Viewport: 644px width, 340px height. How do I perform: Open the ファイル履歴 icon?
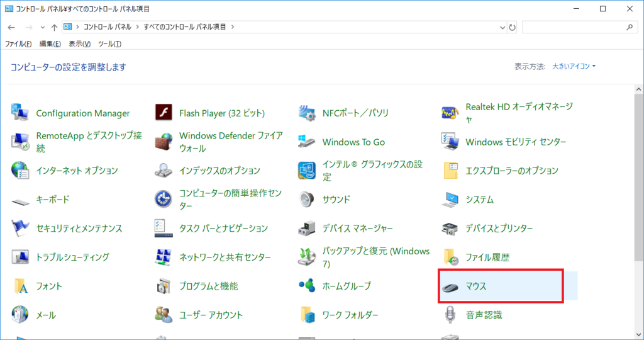click(x=450, y=257)
